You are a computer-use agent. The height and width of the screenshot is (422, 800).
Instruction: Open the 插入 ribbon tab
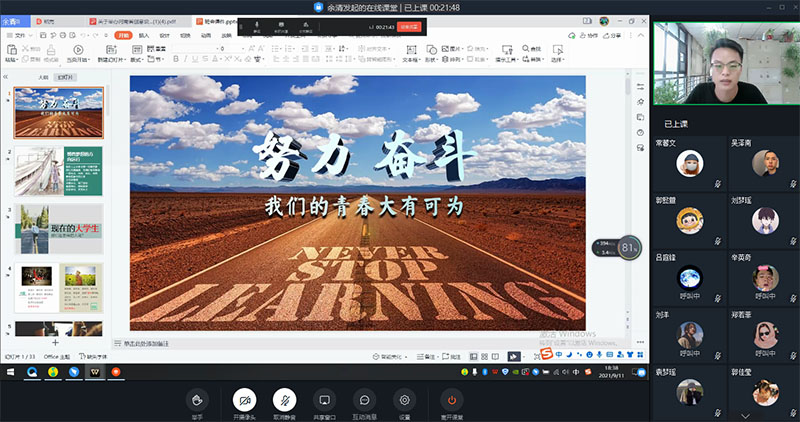(144, 35)
